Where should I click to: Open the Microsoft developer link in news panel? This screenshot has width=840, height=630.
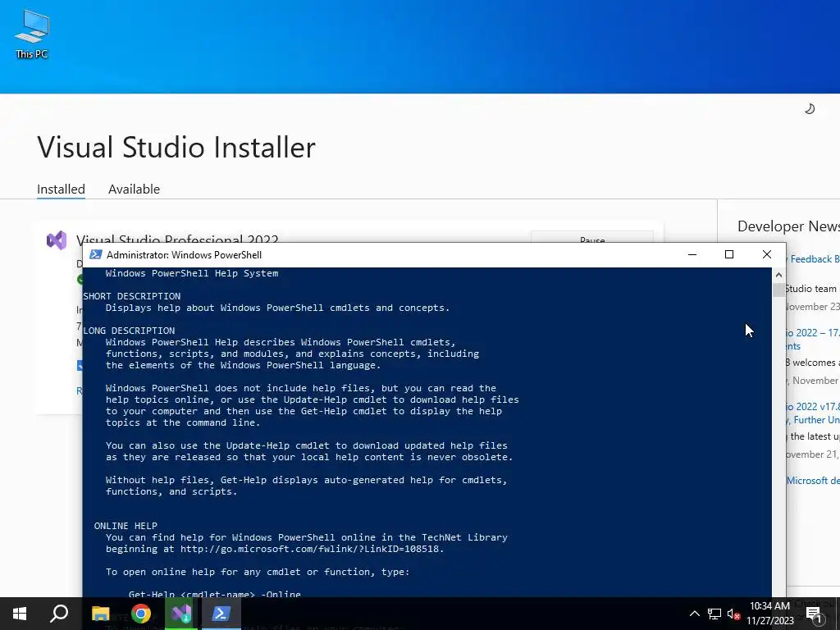813,481
